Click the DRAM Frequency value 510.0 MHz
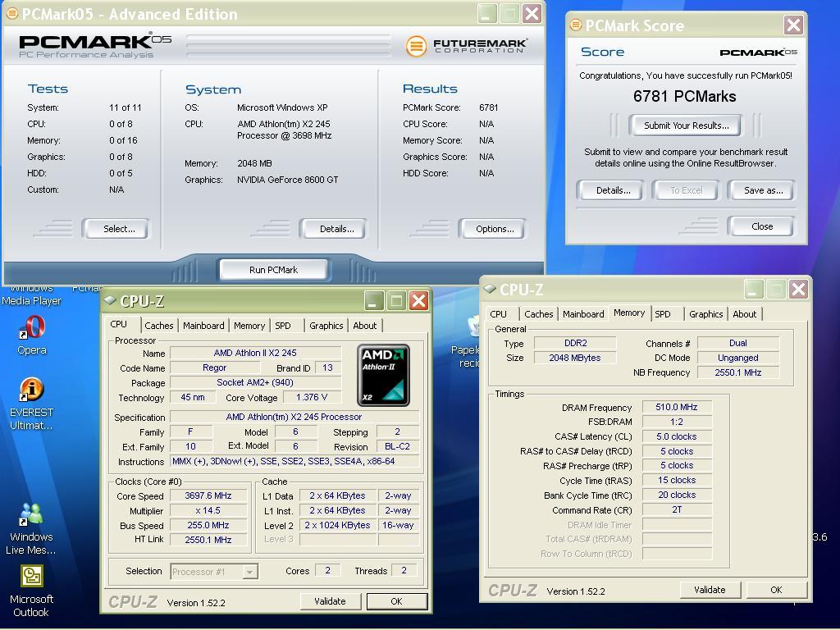The width and height of the screenshot is (840, 630). pyautogui.click(x=677, y=407)
